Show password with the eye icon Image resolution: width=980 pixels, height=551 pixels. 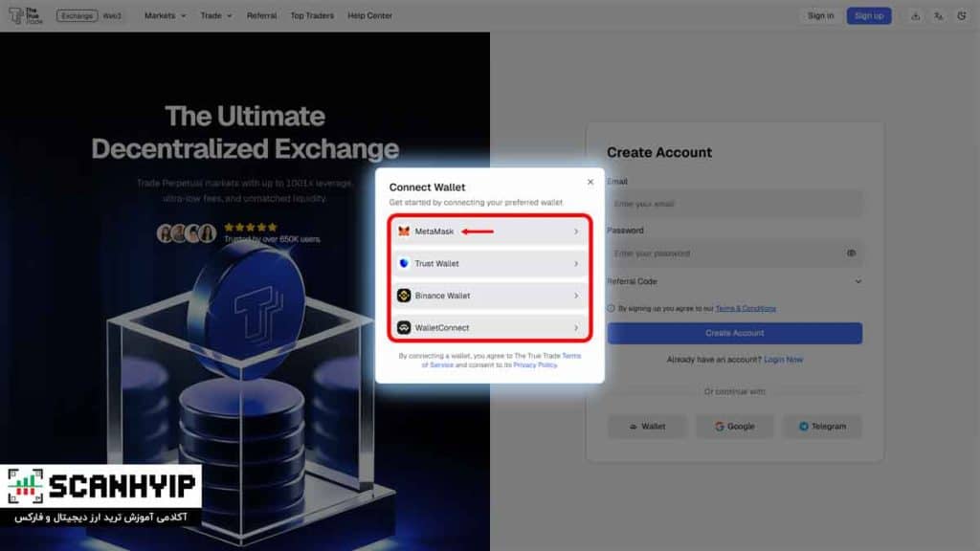851,253
